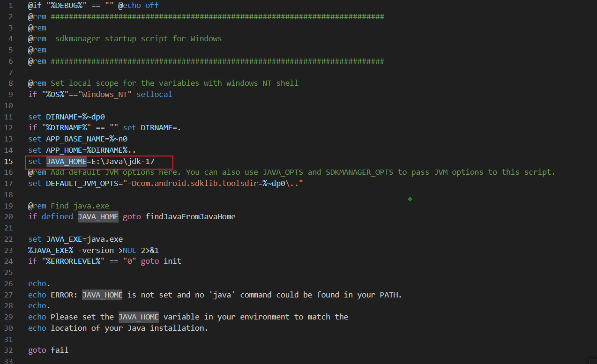Click the word PATH on line 27
The image size is (597, 364).
click(x=391, y=295)
